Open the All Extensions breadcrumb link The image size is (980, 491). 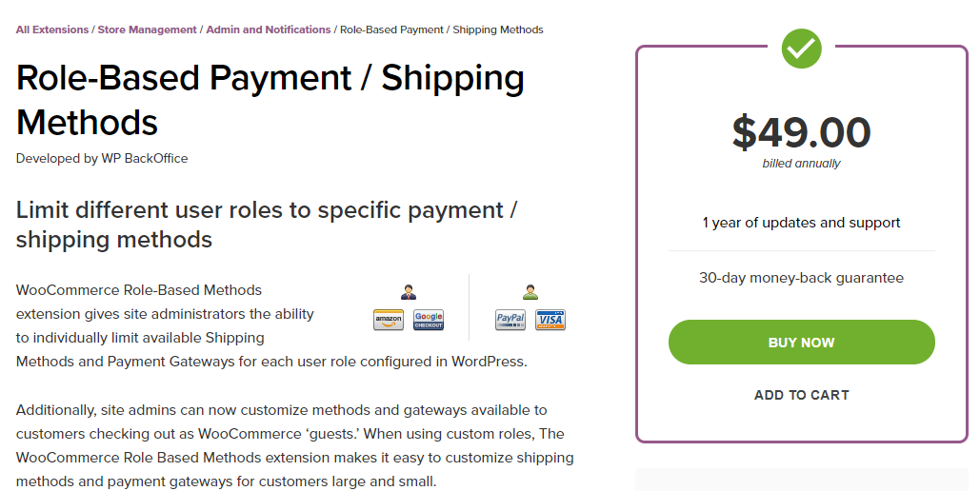(52, 29)
